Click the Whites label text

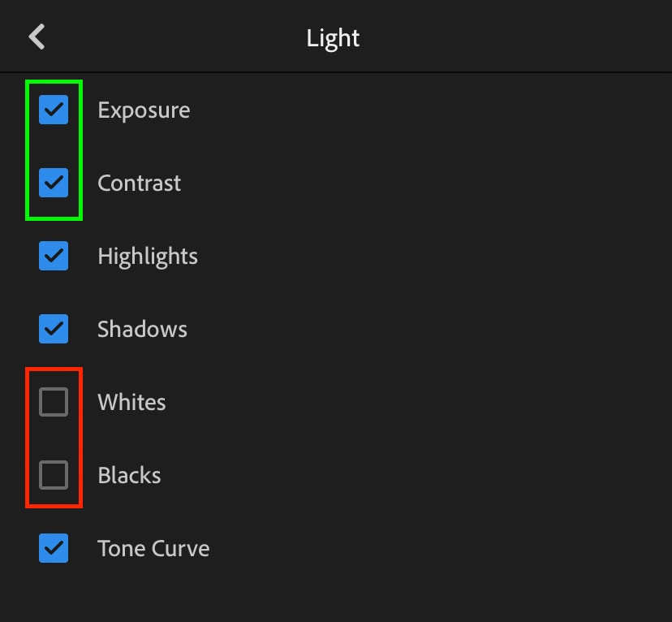pos(131,402)
